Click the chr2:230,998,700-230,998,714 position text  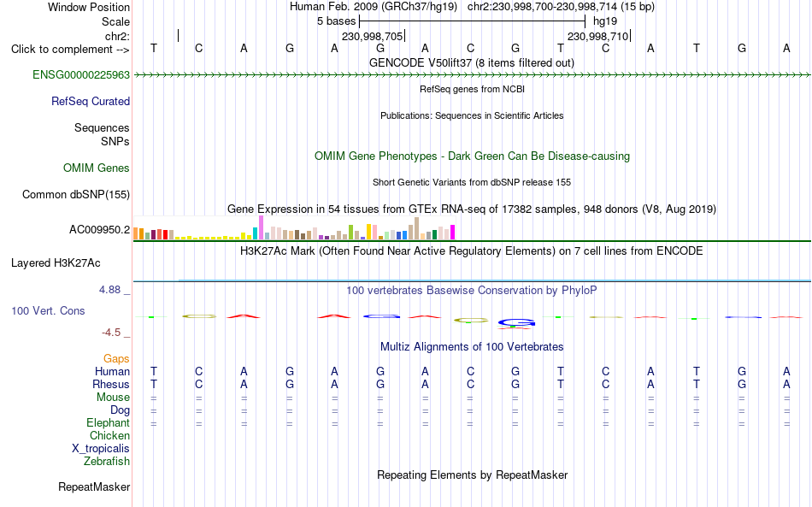[561, 7]
